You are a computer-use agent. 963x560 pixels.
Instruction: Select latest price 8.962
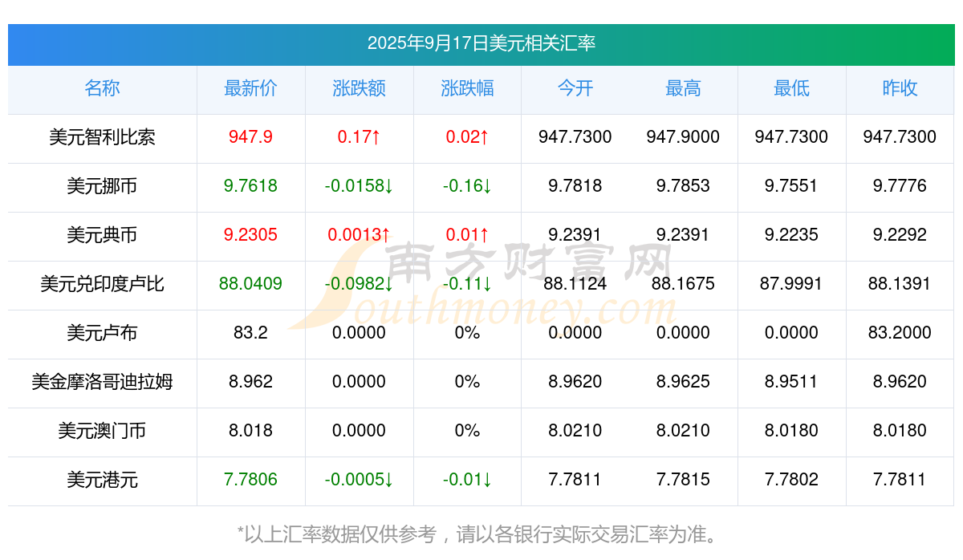point(250,382)
